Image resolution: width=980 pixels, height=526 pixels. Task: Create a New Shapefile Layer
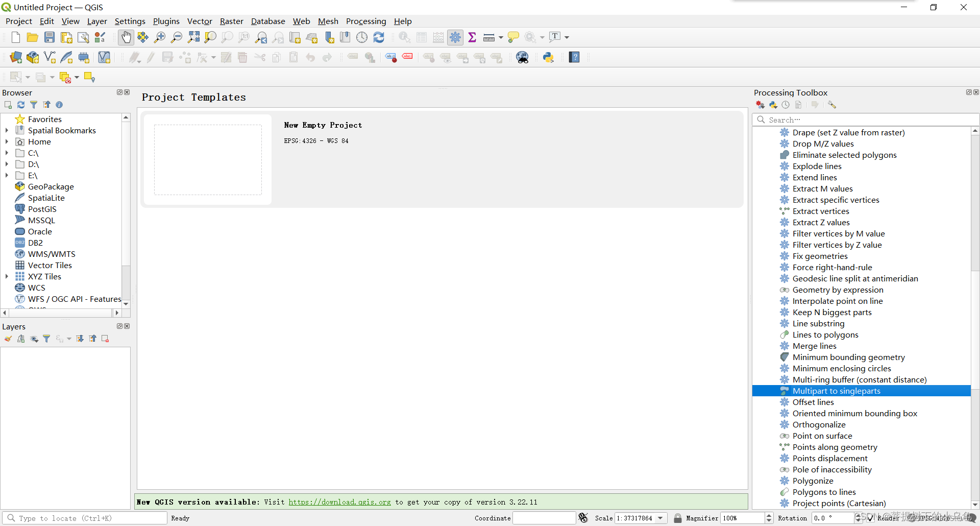click(50, 57)
